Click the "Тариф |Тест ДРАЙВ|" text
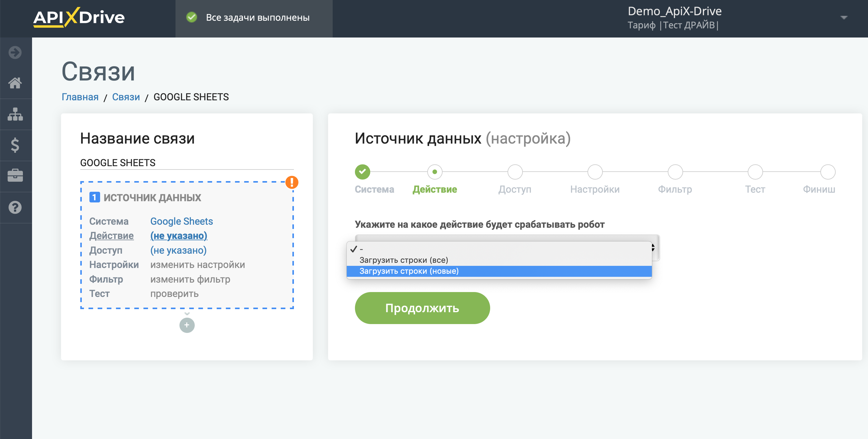Screen dimensions: 868x439 673,25
